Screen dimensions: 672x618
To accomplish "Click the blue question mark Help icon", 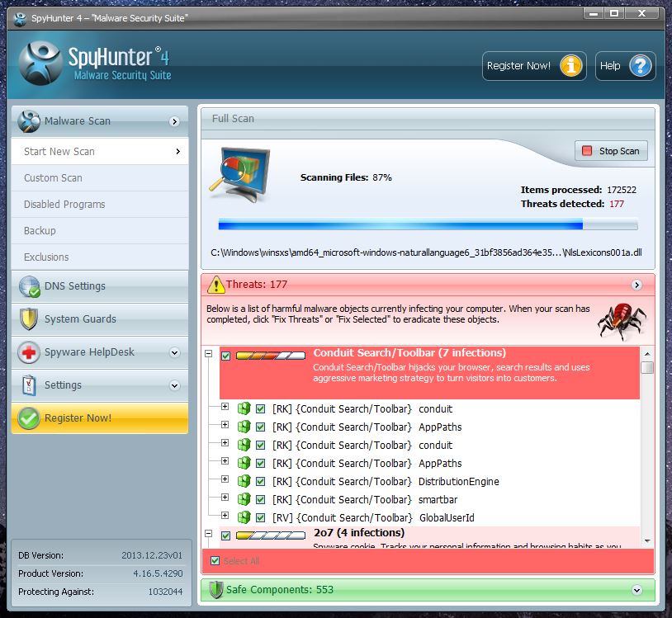I will [641, 66].
